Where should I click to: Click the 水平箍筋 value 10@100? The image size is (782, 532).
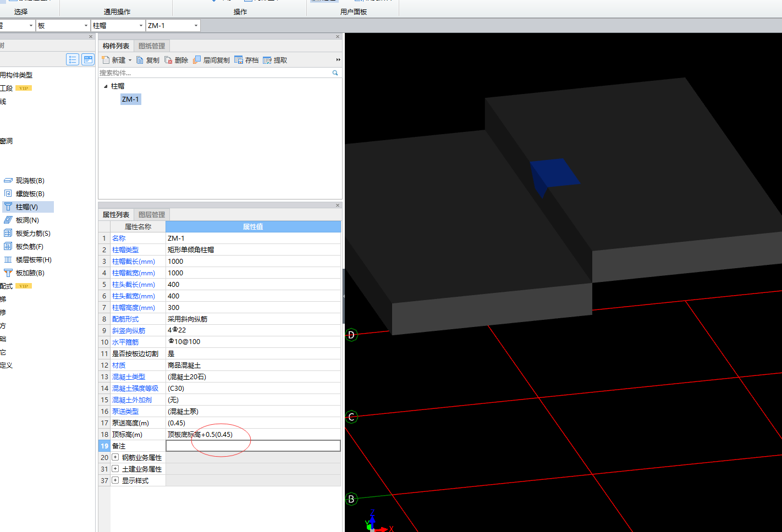(253, 342)
